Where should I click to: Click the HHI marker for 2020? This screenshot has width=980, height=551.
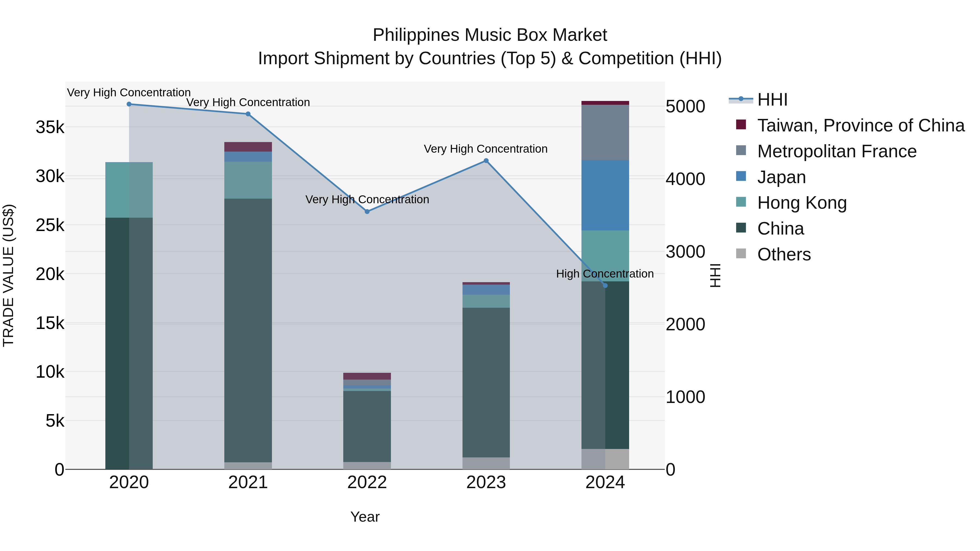click(129, 104)
